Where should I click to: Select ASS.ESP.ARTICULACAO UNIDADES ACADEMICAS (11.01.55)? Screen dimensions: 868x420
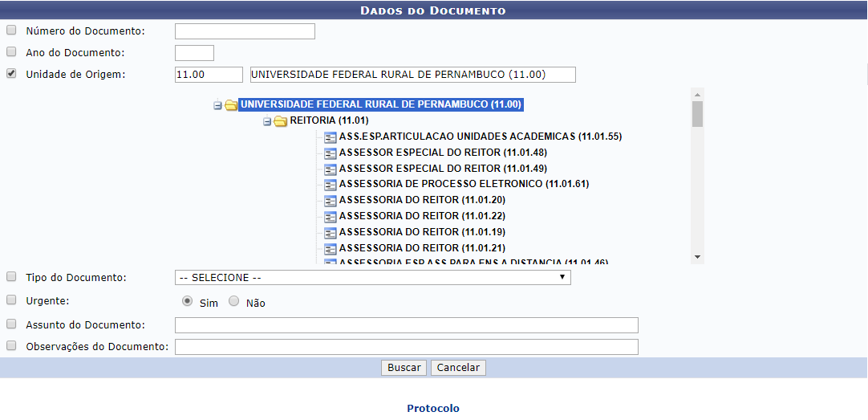tap(481, 137)
